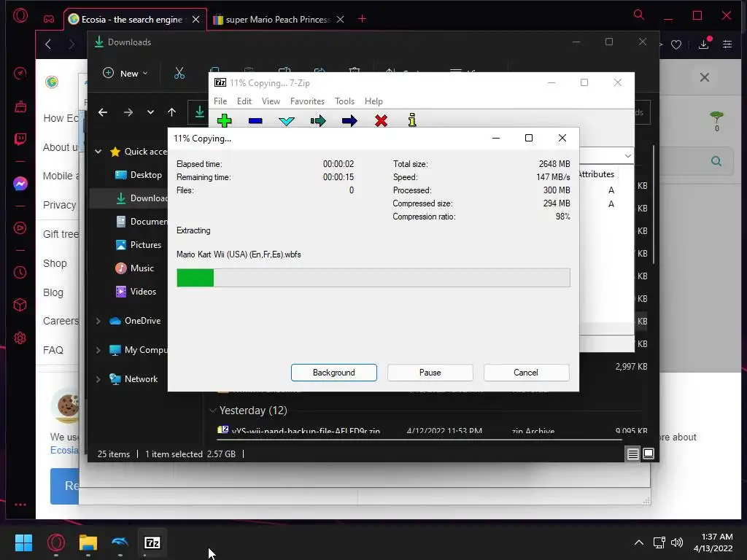Screen dimensions: 747x560
Task: Open recent locations chevron in Explorer navigation
Action: tap(150, 112)
